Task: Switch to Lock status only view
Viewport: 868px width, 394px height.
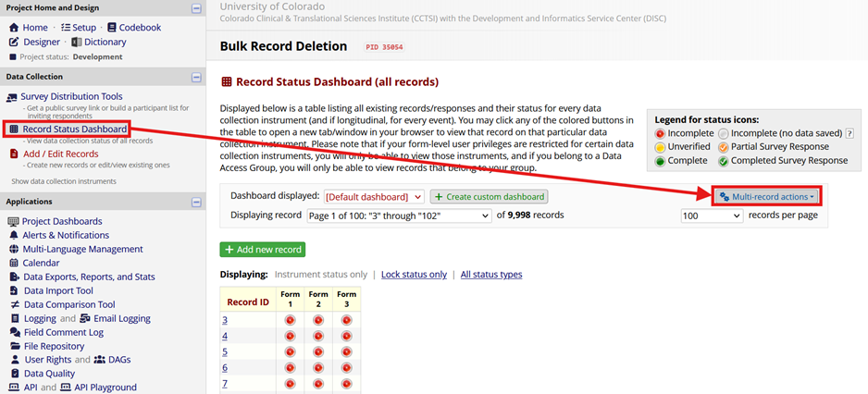Action: point(414,275)
